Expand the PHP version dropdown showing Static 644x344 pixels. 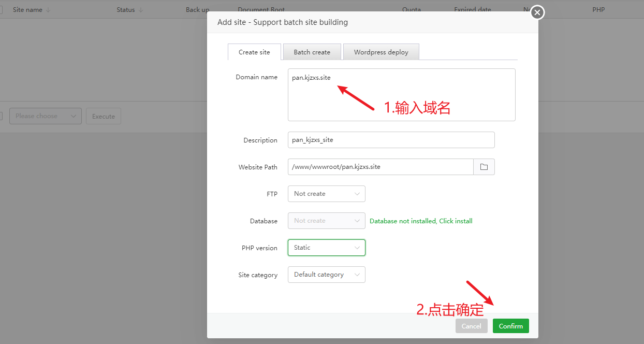(326, 248)
